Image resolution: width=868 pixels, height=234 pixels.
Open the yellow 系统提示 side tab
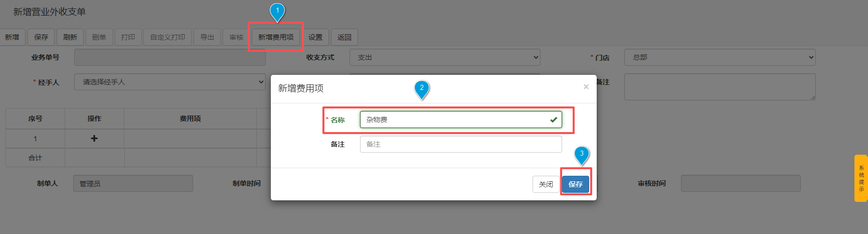pos(861,178)
